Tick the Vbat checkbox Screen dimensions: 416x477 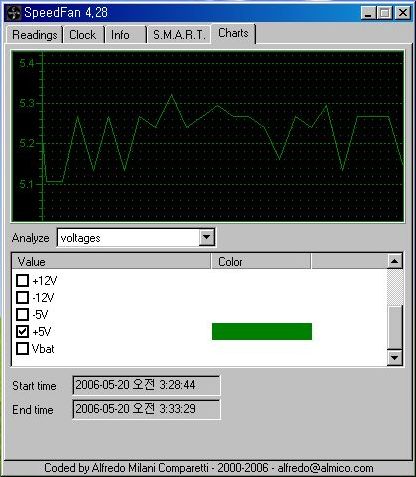(22, 349)
